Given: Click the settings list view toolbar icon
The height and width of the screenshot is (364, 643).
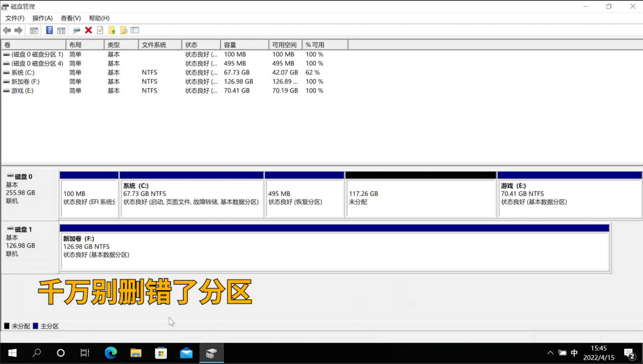Looking at the screenshot, I should [135, 30].
